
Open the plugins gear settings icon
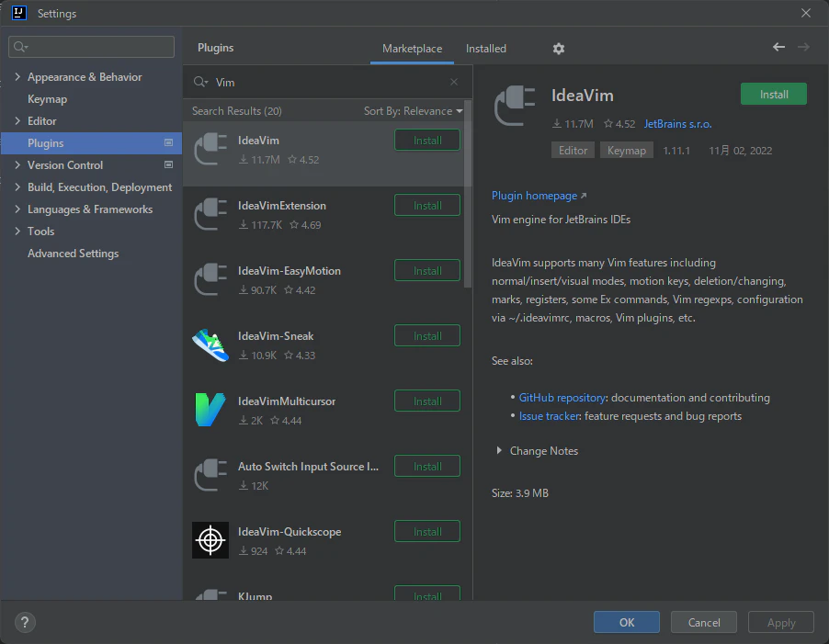[x=558, y=49]
